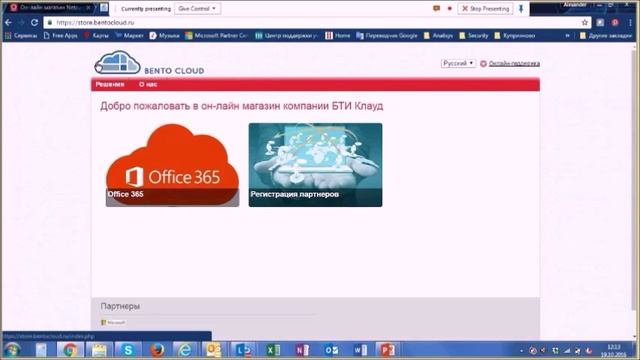
Task: Open the Другие закладки folder
Action: coord(606,36)
